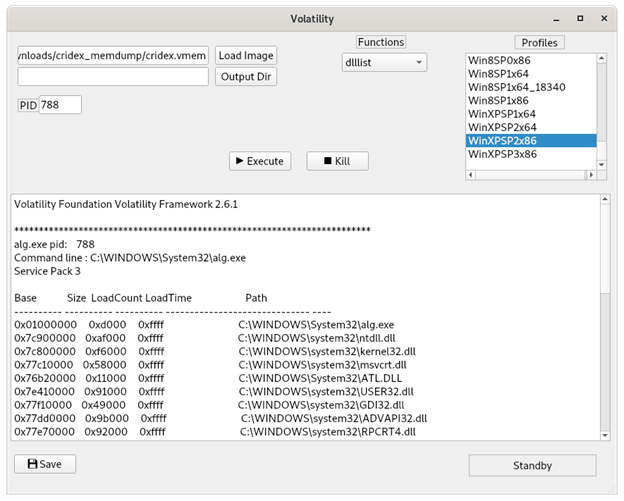Viewport: 624px width, 501px height.
Task: Select the Win8SP1x86 profile
Action: pyautogui.click(x=531, y=101)
